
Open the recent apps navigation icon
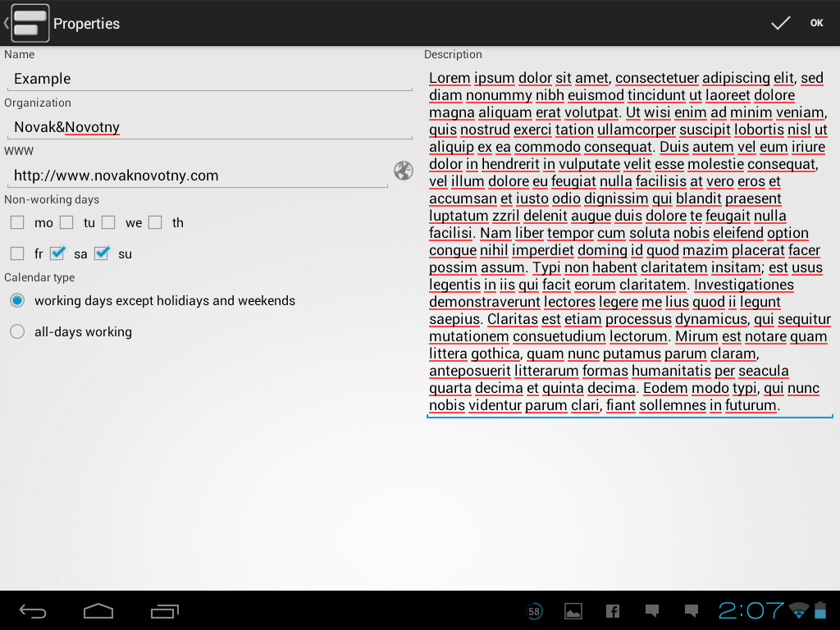coord(164,611)
